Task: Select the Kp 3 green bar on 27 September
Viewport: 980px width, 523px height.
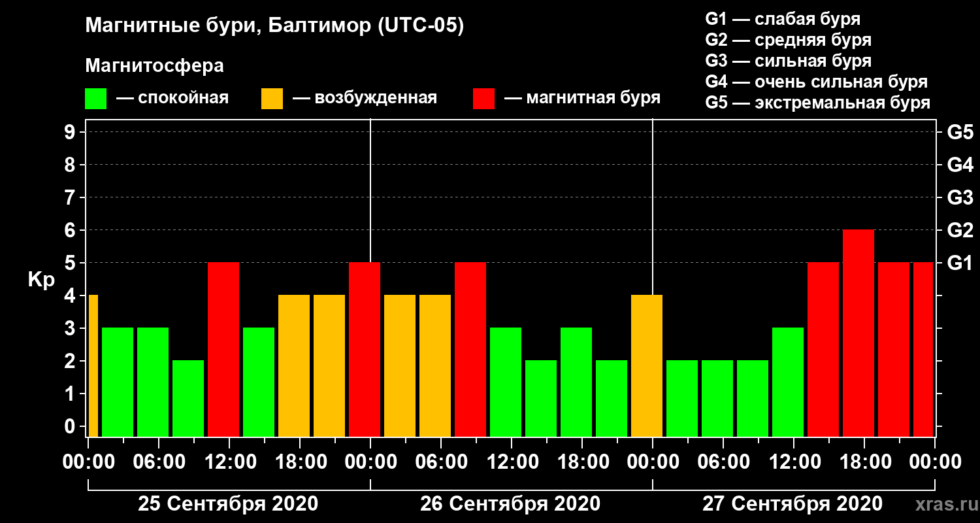Action: pos(788,382)
